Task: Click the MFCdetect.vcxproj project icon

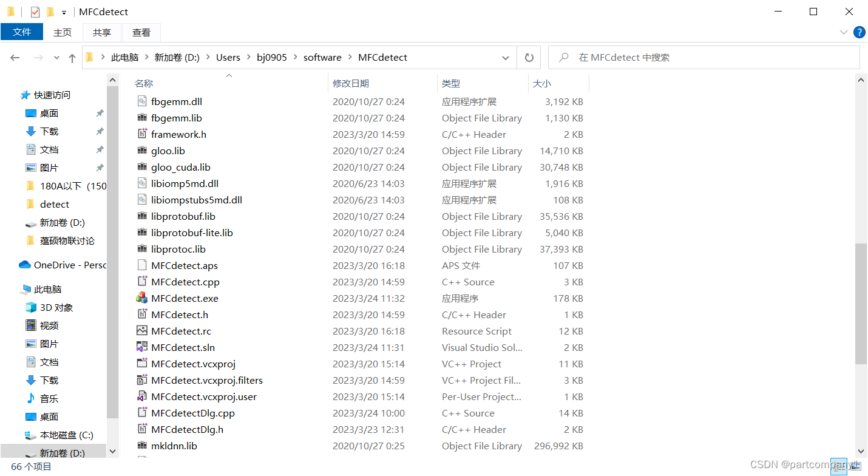Action: (142, 364)
